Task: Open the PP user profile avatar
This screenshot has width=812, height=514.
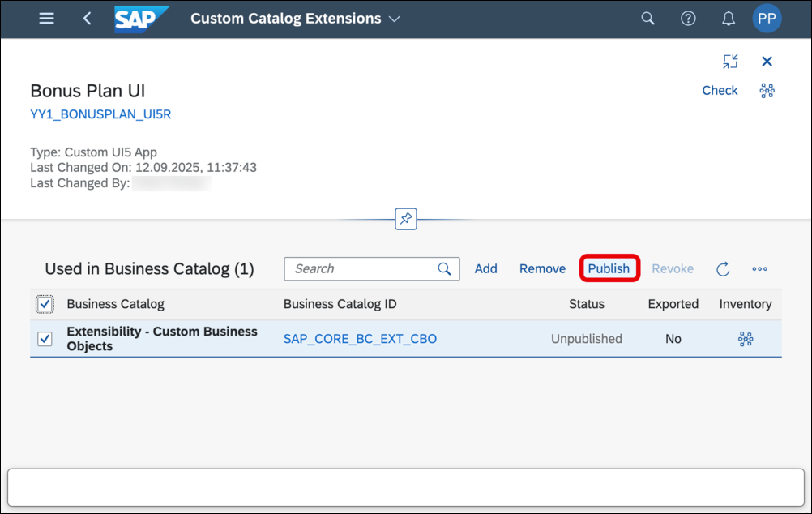Action: tap(767, 19)
